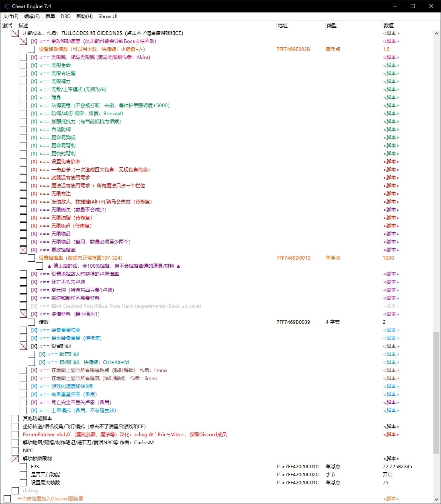Image resolution: width=441 pixels, height=504 pixels.
Task: Select the 冻结敌人 row
Action: click(92, 202)
